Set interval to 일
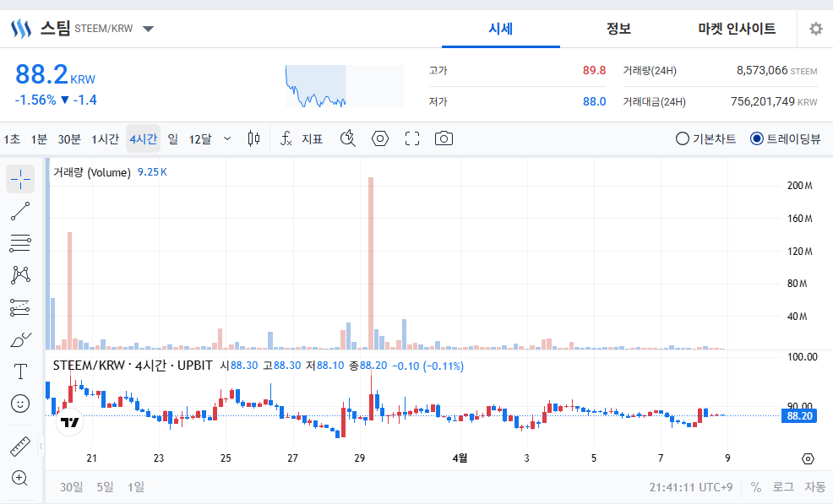833x504 pixels. (172, 139)
